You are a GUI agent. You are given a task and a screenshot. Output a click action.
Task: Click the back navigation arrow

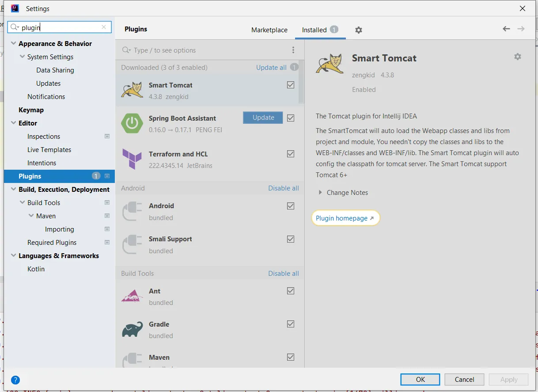(x=506, y=29)
